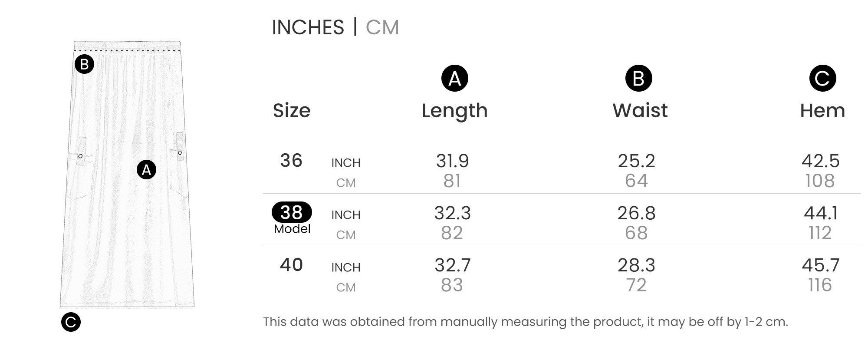Pick size 36 in the size column

click(x=291, y=161)
